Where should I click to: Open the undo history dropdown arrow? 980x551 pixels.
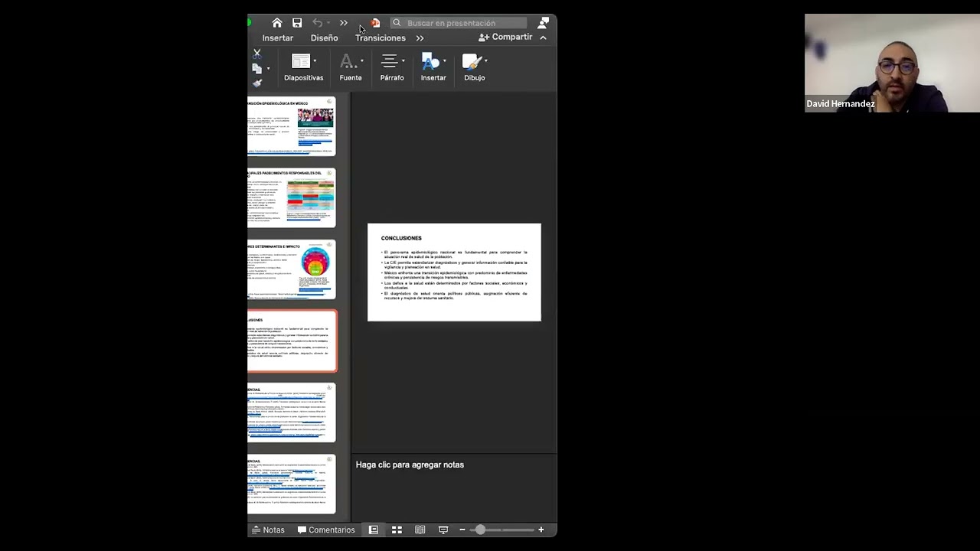328,23
